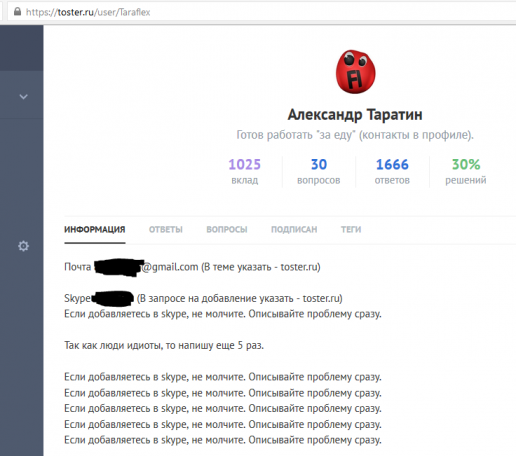Click the 30% решений statistic
The image size is (516, 456).
pyautogui.click(x=466, y=171)
